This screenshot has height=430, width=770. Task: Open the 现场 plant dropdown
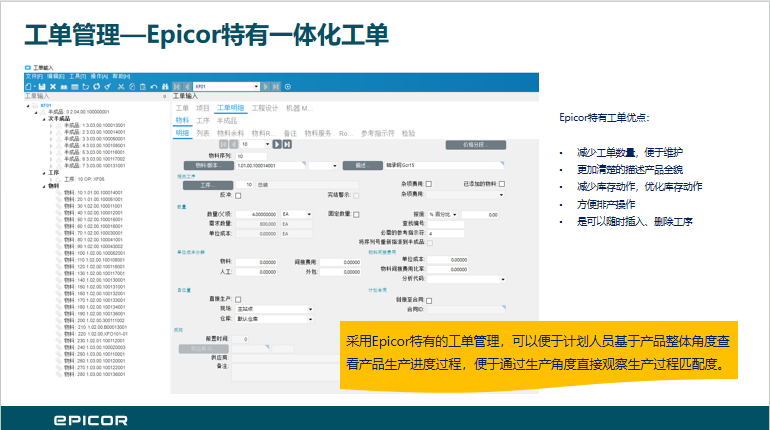(x=310, y=309)
